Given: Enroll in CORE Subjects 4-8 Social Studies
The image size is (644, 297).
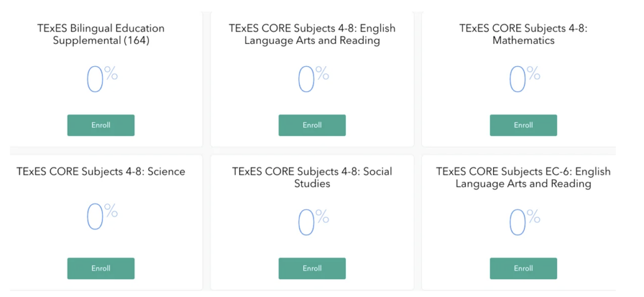Looking at the screenshot, I should point(312,268).
